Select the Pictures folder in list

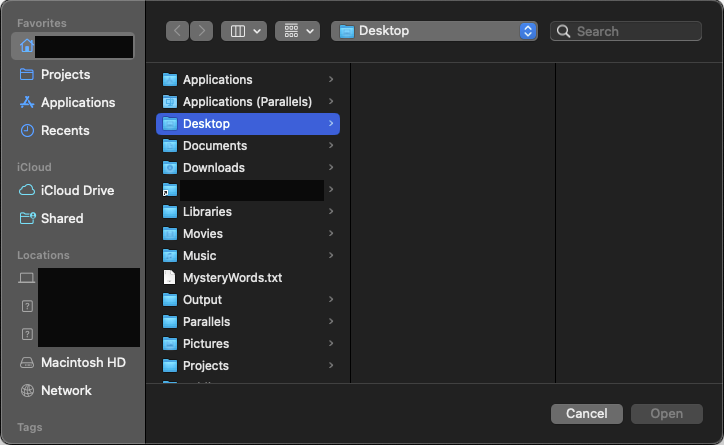tap(206, 344)
